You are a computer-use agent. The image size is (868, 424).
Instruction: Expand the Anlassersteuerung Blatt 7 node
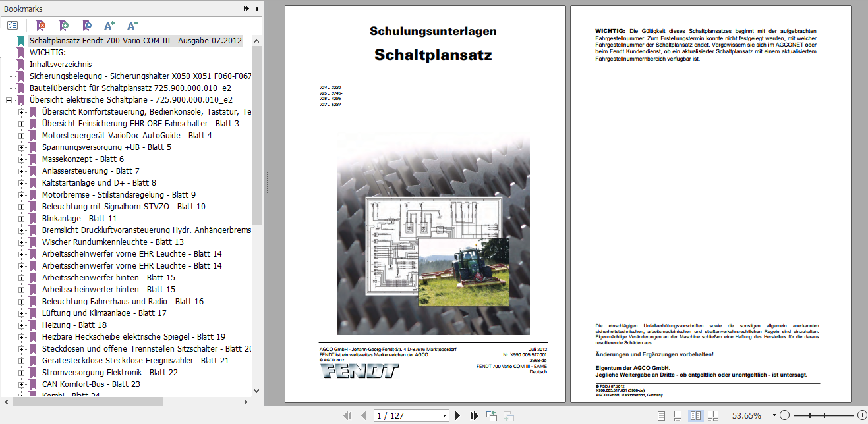pyautogui.click(x=22, y=171)
